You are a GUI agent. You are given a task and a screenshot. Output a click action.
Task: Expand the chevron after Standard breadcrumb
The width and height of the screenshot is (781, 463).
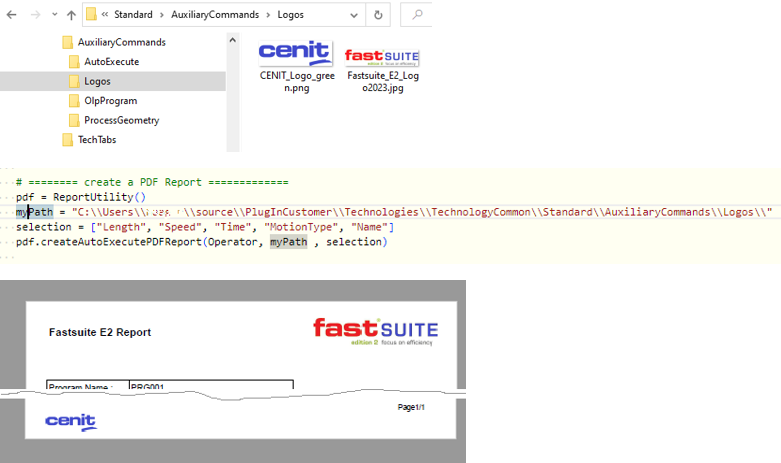point(166,15)
